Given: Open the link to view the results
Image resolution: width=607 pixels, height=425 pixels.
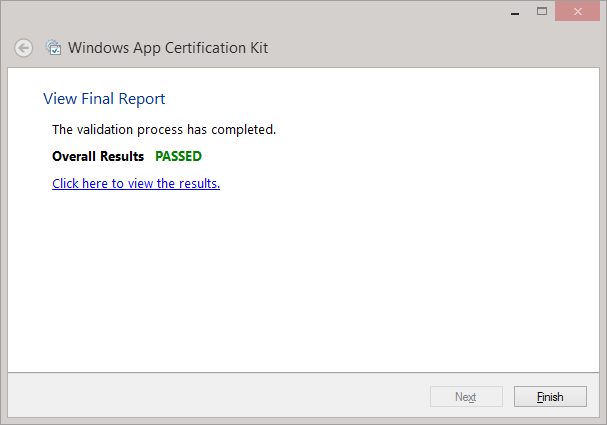Looking at the screenshot, I should point(136,183).
